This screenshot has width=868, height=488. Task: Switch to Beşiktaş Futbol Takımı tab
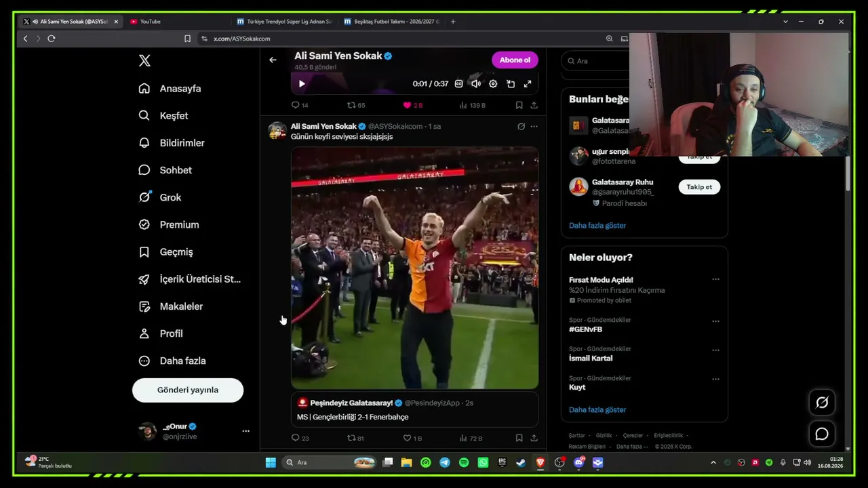[x=391, y=22]
